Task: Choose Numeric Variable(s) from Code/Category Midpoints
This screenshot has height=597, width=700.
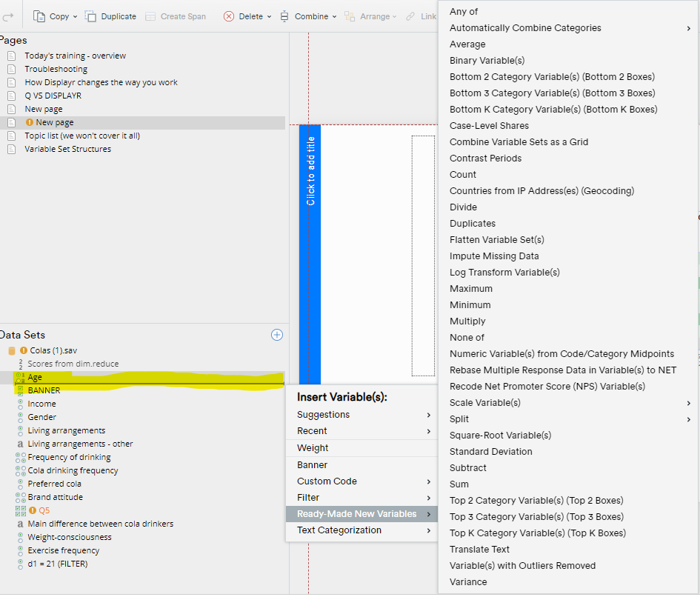Action: (561, 354)
